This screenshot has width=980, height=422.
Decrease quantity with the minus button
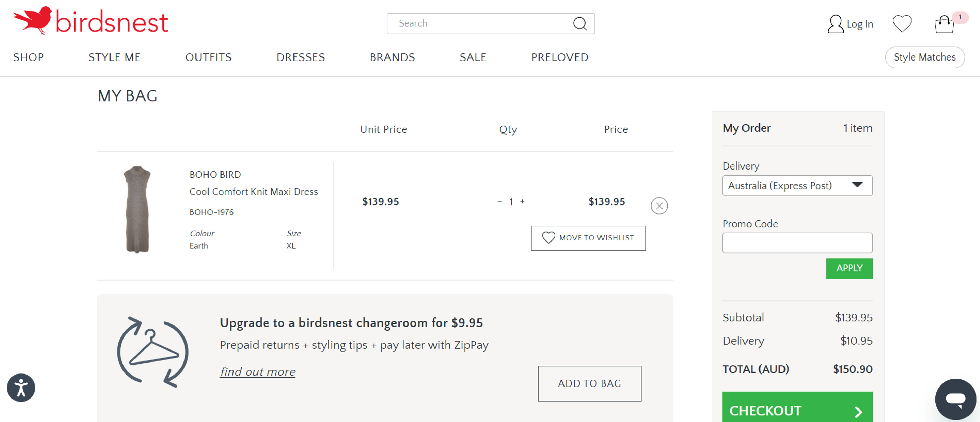(499, 201)
